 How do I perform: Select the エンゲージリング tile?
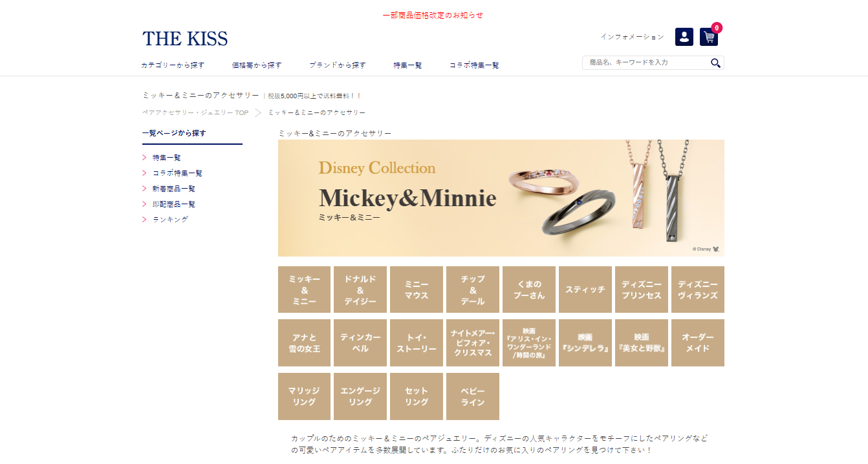point(360,396)
